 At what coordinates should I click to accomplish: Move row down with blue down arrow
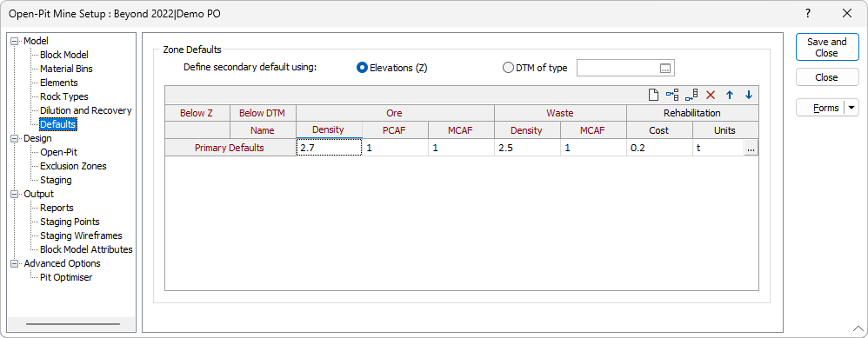pyautogui.click(x=749, y=96)
